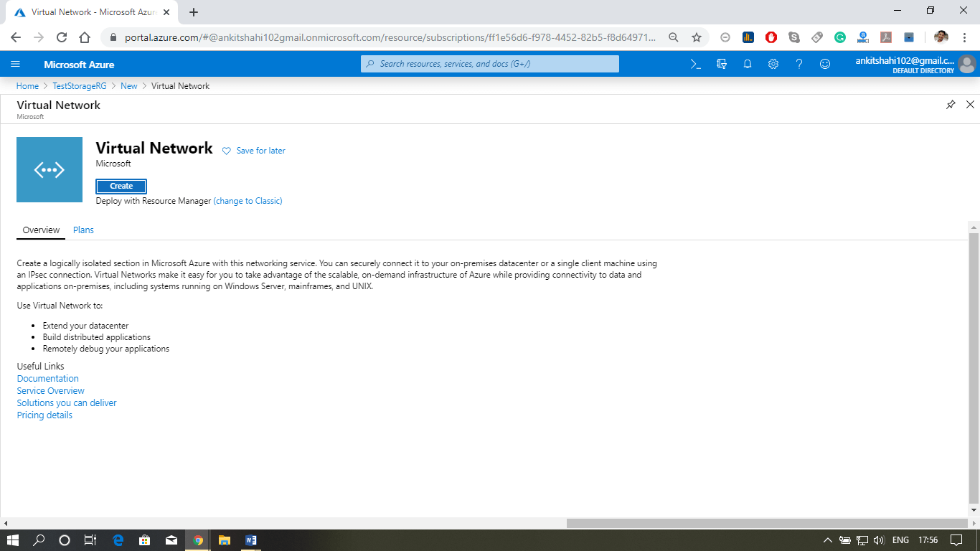Click the horizontal scrollbar at the bottom
This screenshot has width=980, height=551.
pos(767,524)
